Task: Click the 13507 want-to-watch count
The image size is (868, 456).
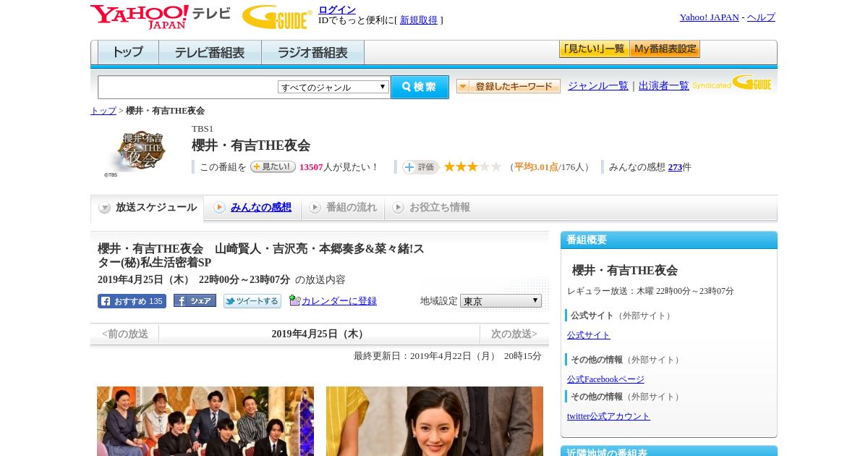Action: 311,167
